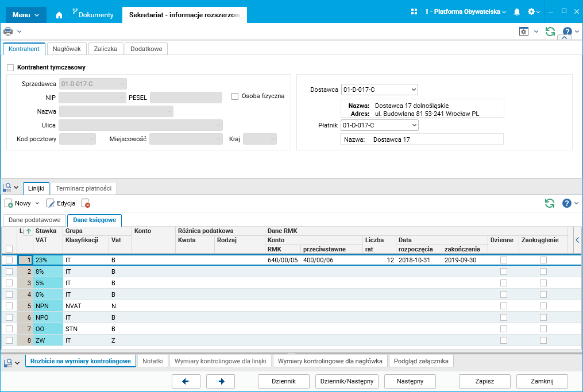Open the Płatnik combo box
Viewport: 583px width, 392px height.
click(414, 125)
